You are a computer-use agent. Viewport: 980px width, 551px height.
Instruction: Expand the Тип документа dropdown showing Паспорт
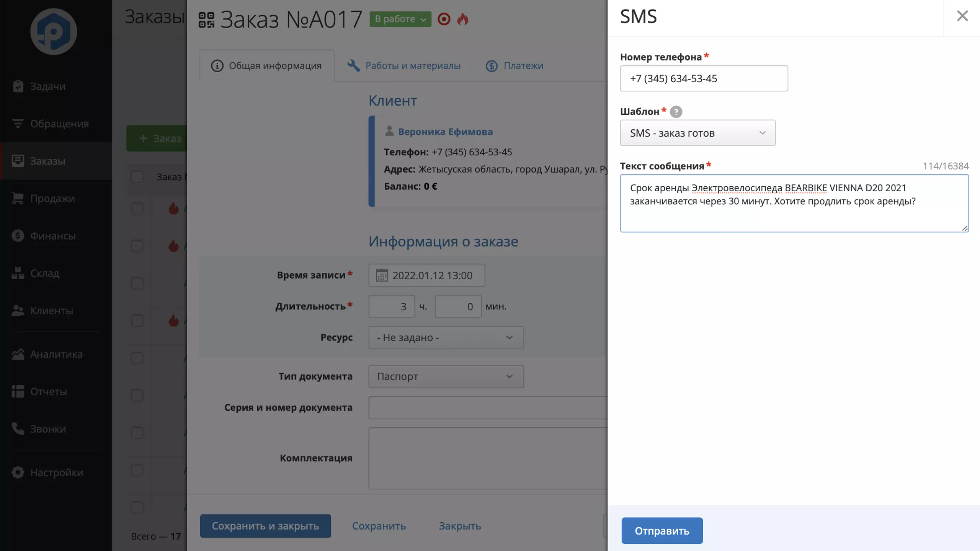(x=446, y=376)
